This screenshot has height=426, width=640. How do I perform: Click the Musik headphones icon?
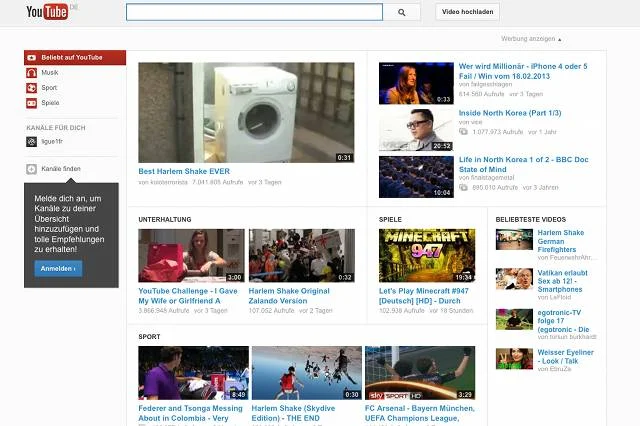(31, 73)
